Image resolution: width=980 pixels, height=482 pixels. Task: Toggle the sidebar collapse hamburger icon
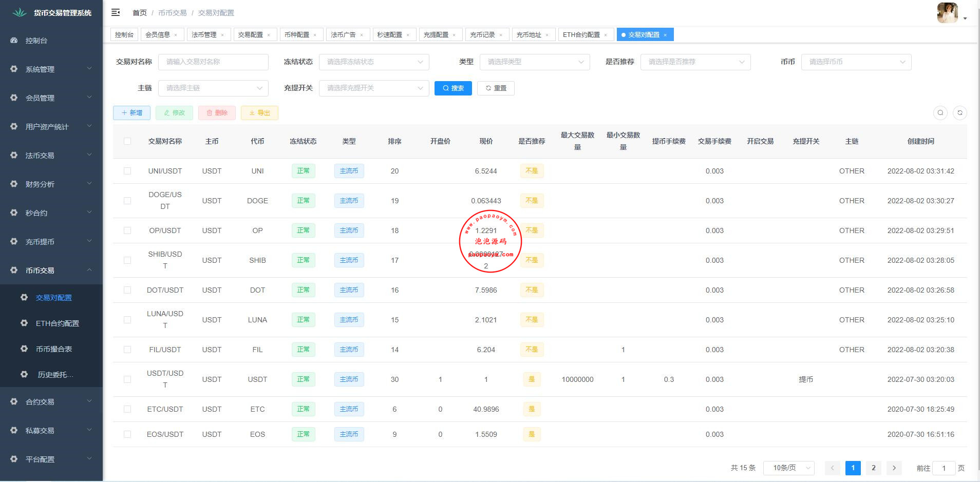tap(116, 12)
